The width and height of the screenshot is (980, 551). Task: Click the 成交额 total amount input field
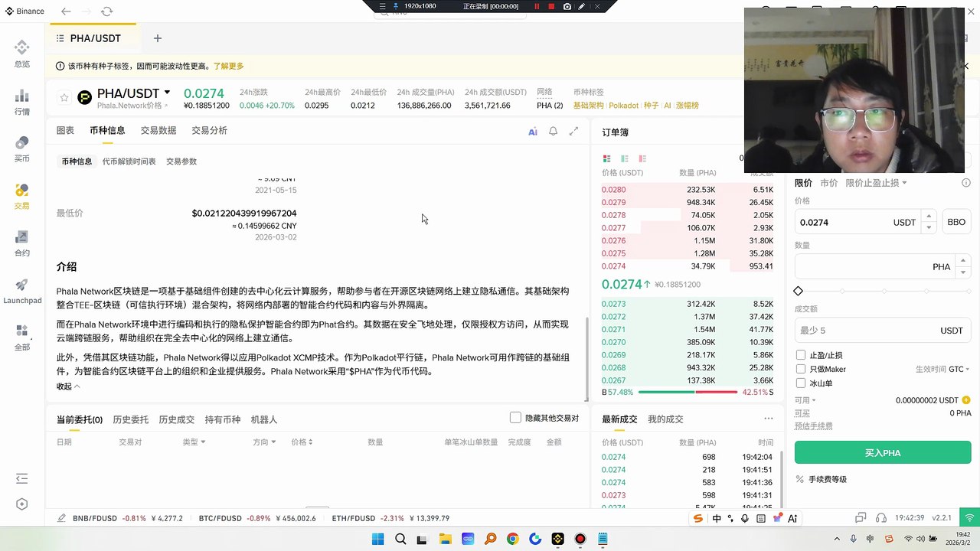(x=883, y=331)
